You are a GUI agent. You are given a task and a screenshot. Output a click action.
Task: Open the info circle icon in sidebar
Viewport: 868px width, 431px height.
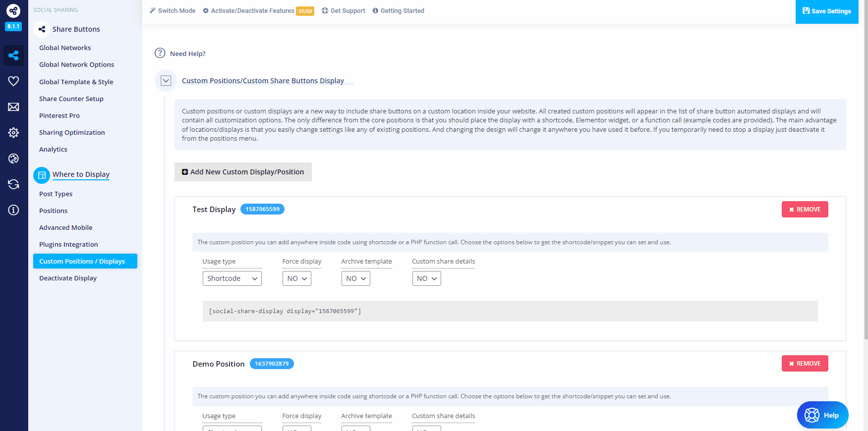[13, 210]
